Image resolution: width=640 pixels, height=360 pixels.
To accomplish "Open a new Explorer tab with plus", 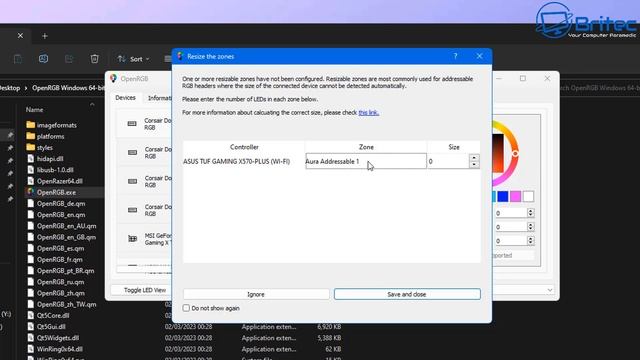I will 45,36.
